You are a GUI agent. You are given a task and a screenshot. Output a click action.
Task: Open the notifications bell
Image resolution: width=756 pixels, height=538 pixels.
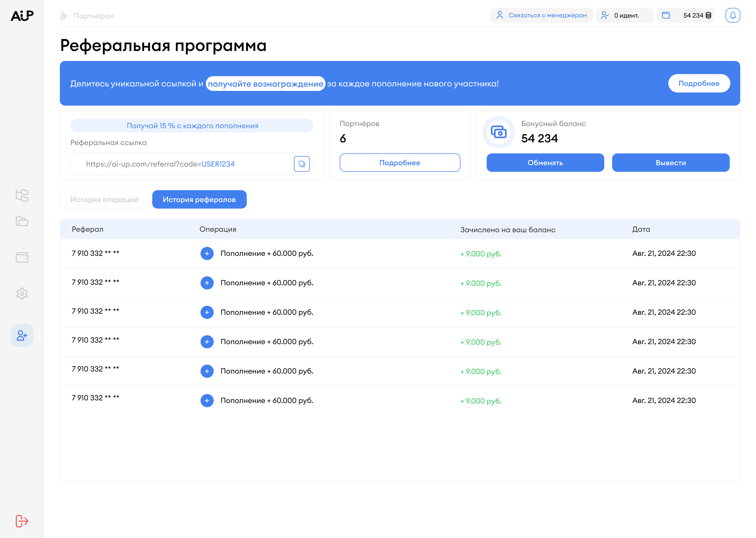click(732, 15)
